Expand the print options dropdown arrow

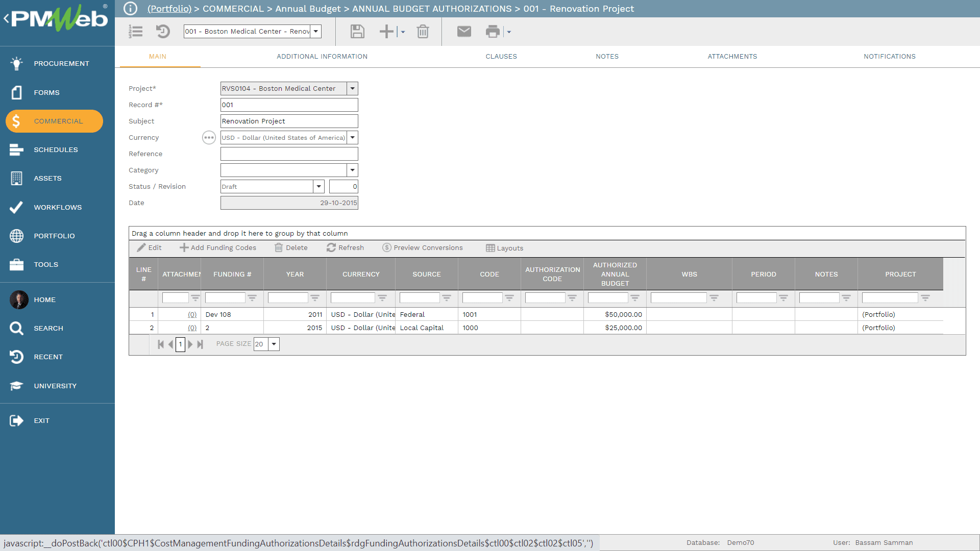pyautogui.click(x=509, y=32)
